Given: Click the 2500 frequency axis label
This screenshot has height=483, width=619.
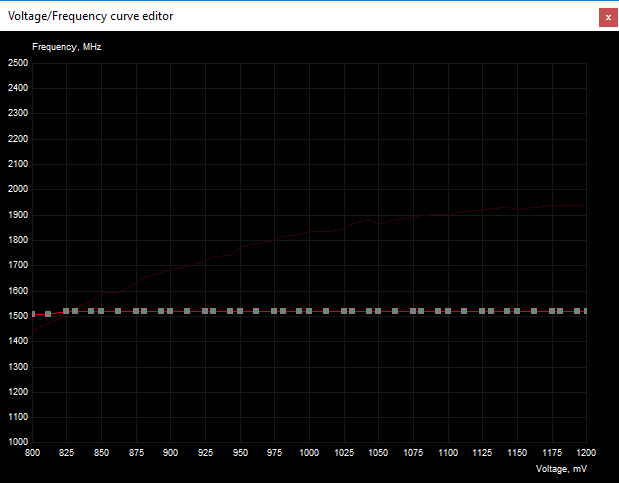Looking at the screenshot, I should [x=18, y=63].
